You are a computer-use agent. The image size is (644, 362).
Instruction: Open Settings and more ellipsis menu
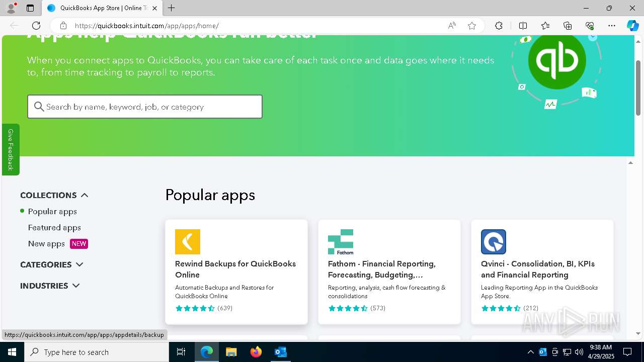coord(612,26)
